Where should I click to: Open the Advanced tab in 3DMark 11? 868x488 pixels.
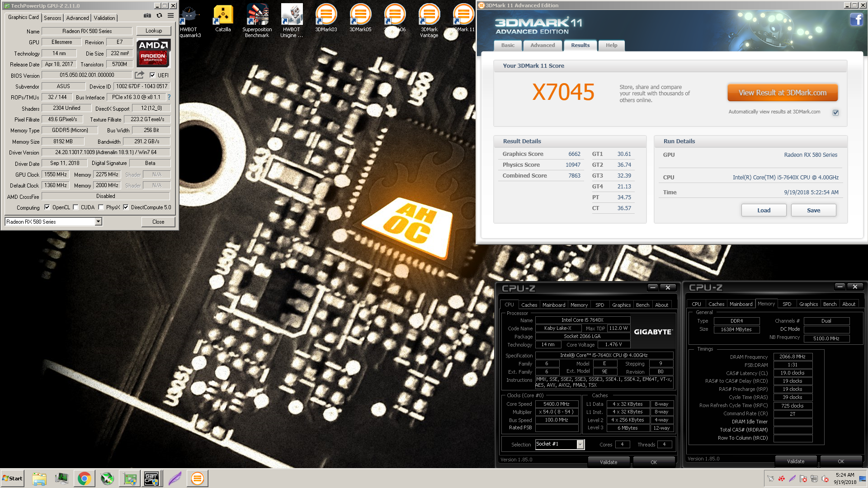[x=542, y=45]
